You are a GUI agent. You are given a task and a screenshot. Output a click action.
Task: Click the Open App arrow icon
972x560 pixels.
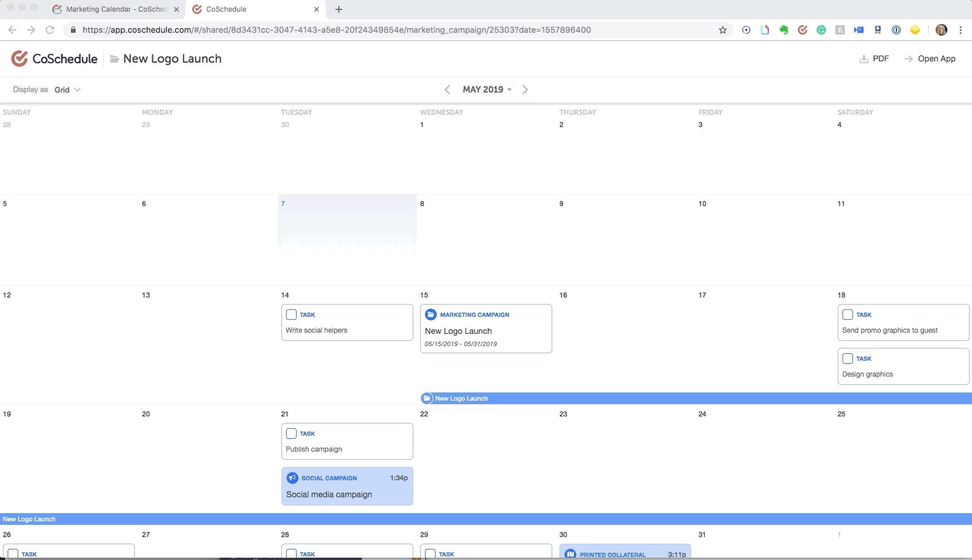(909, 59)
